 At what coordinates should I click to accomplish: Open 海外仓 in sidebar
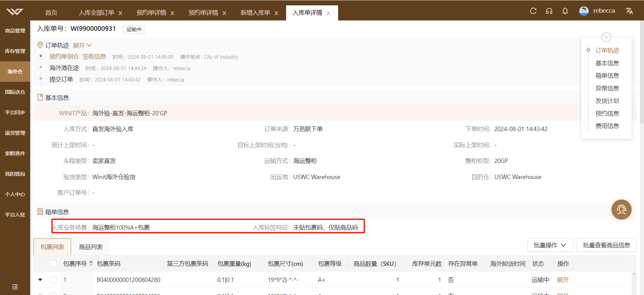15,71
